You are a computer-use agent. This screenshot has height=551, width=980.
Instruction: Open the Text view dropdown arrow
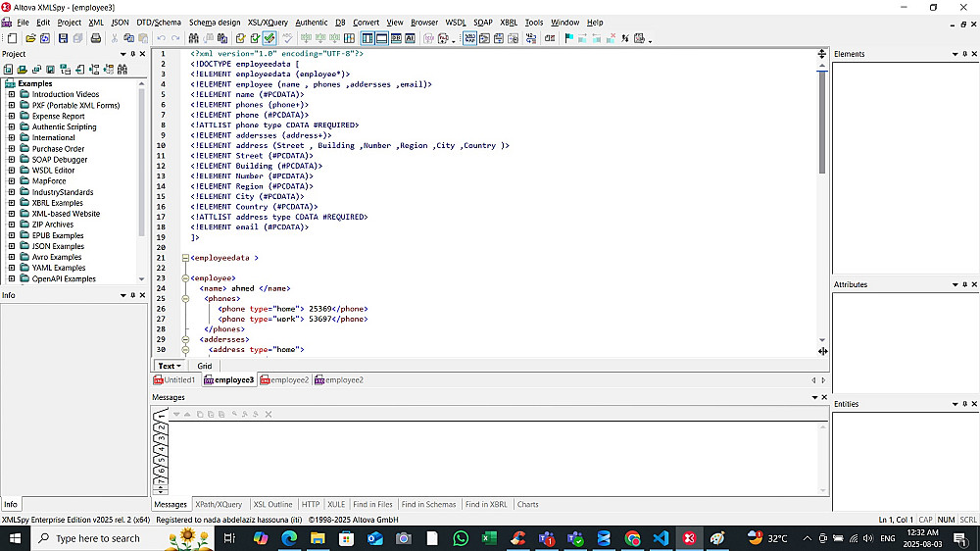pyautogui.click(x=179, y=366)
